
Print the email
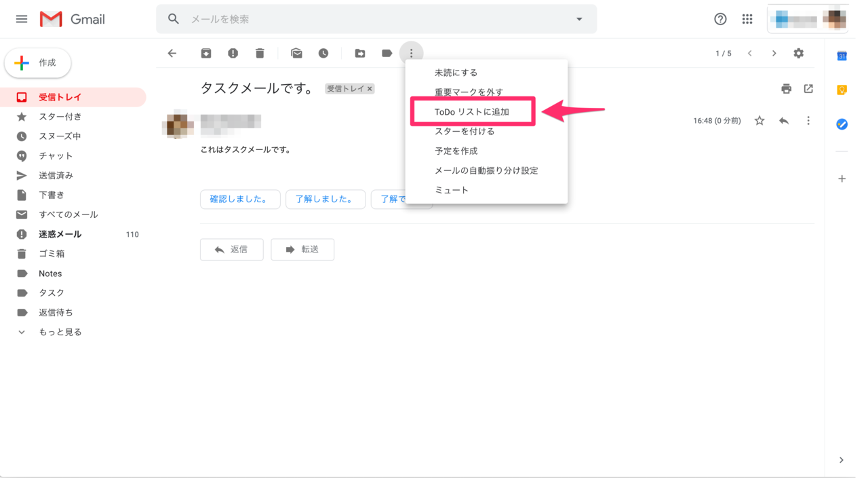[785, 88]
